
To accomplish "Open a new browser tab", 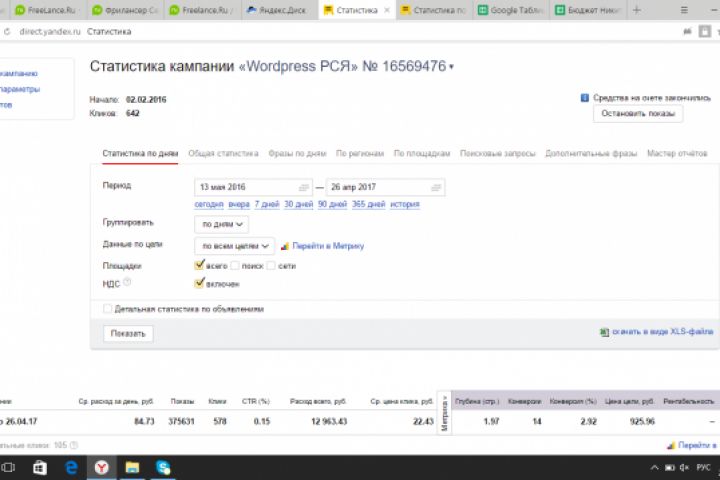I will tap(636, 10).
